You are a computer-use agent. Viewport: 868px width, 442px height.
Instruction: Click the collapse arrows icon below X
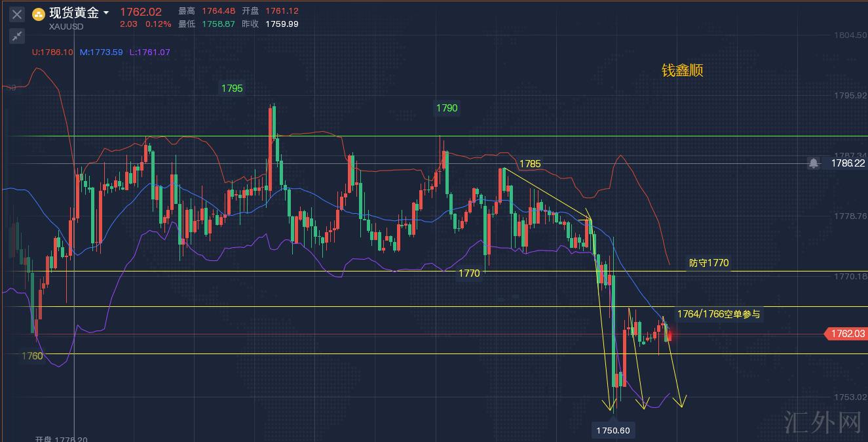point(17,36)
